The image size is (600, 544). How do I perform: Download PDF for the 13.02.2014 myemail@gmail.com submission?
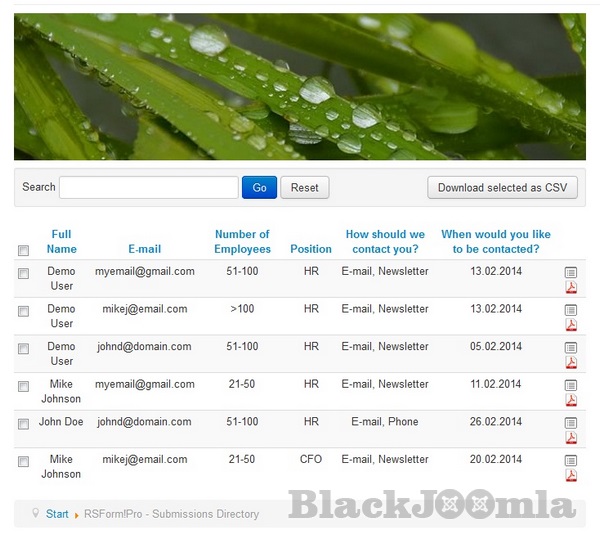pos(571,288)
